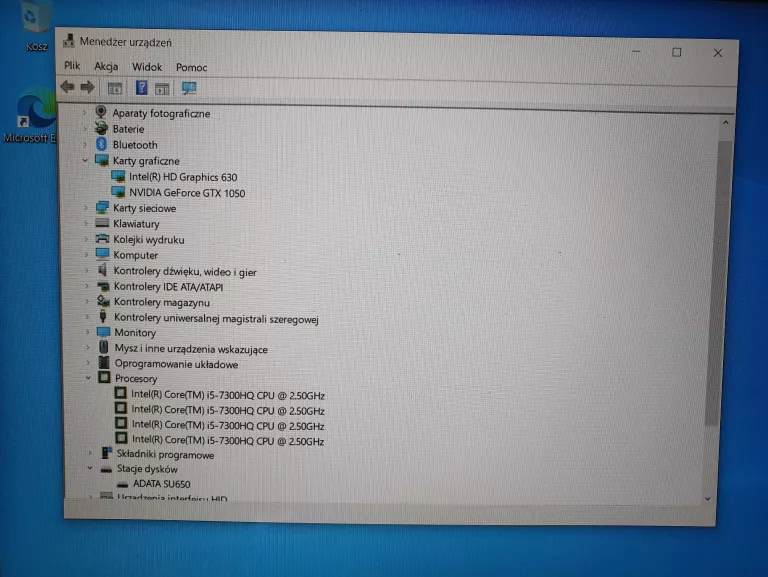Click the USB controllers plug icon

coord(103,316)
